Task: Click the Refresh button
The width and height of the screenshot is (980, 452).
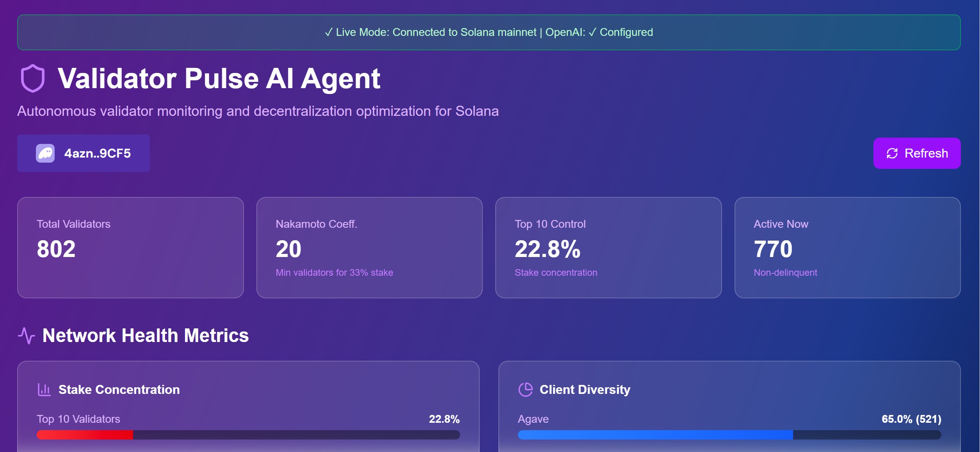Action: 917,153
